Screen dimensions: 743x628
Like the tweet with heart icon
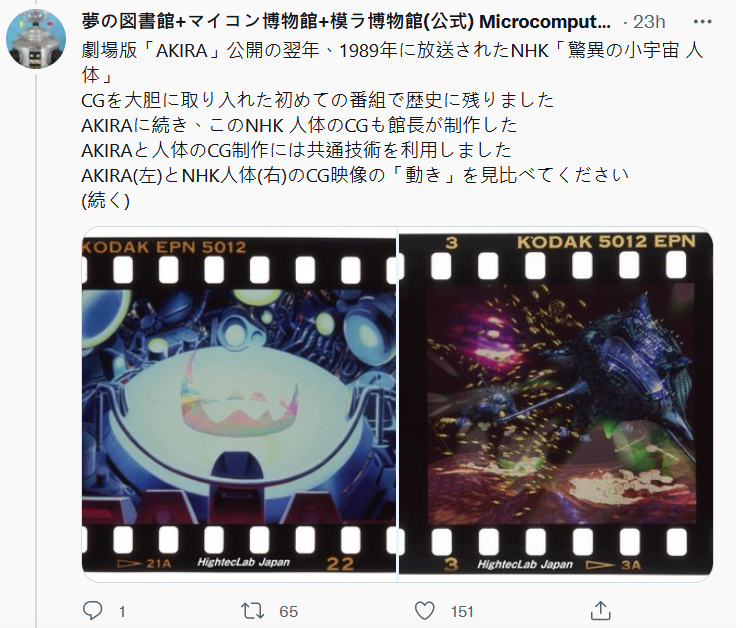pyautogui.click(x=424, y=611)
